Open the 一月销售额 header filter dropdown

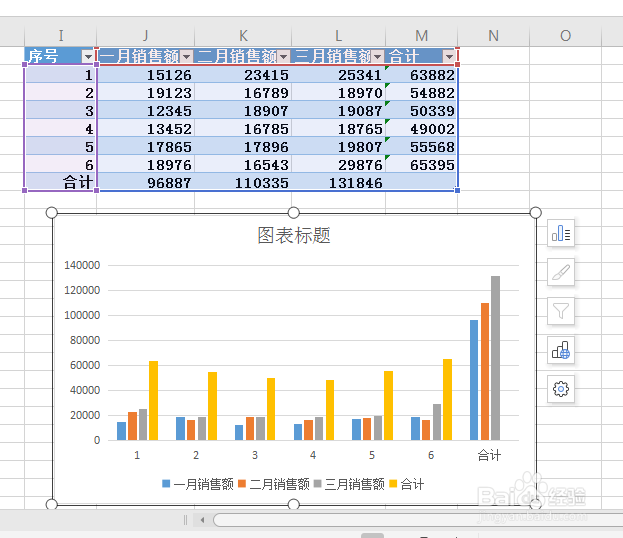[x=186, y=57]
